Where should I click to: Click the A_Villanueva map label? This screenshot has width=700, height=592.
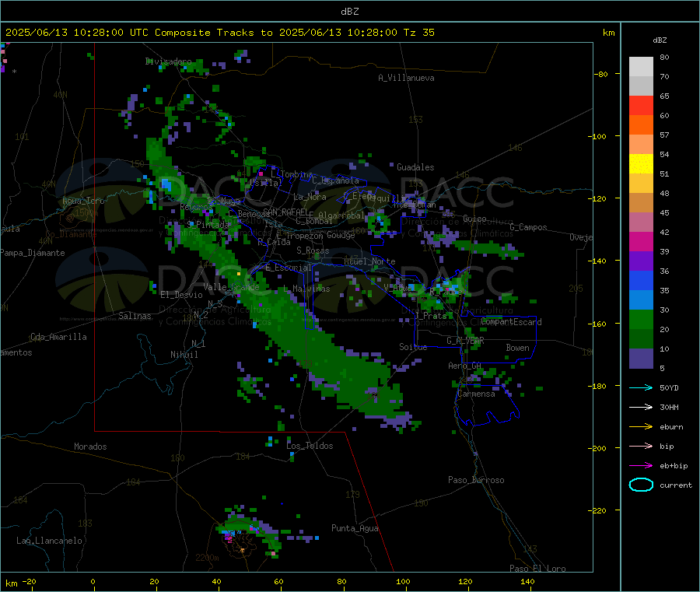406,78
